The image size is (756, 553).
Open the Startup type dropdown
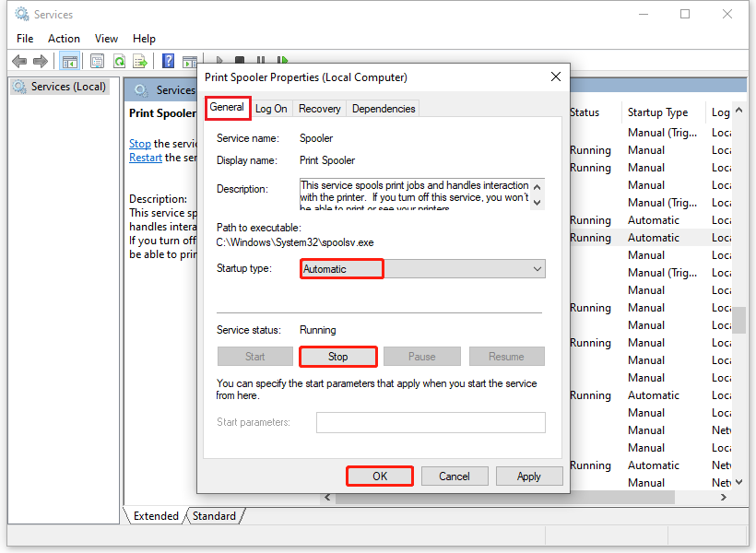coord(422,269)
